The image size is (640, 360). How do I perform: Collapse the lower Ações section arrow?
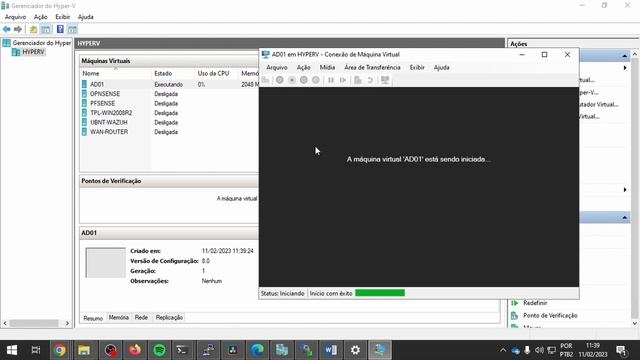pyautogui.click(x=624, y=218)
